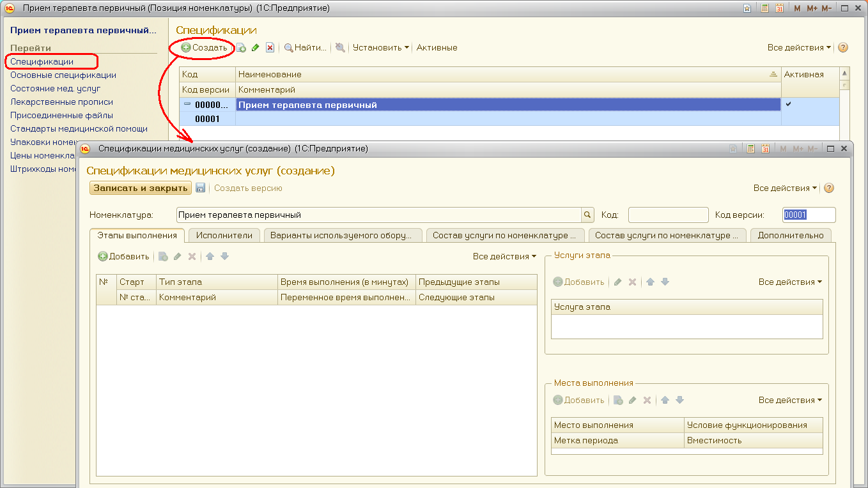The width and height of the screenshot is (868, 488).
Task: Open Состояние мед. услуг link
Action: point(56,88)
